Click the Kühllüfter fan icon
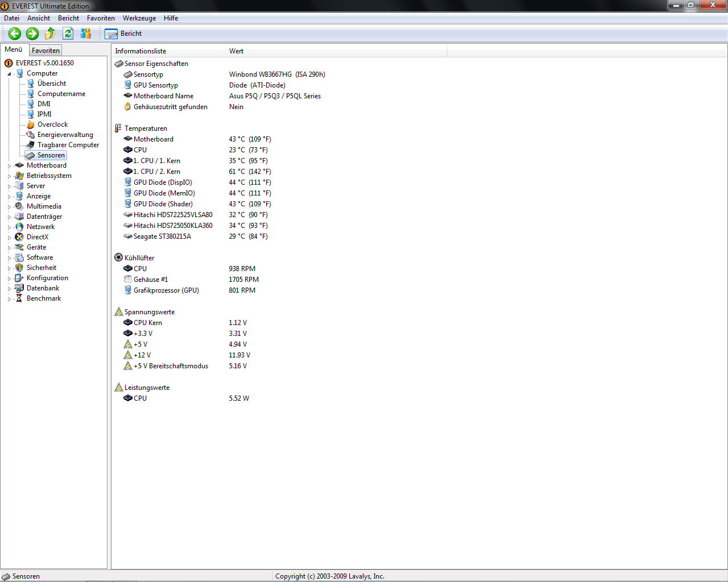728x582 pixels. (x=118, y=258)
